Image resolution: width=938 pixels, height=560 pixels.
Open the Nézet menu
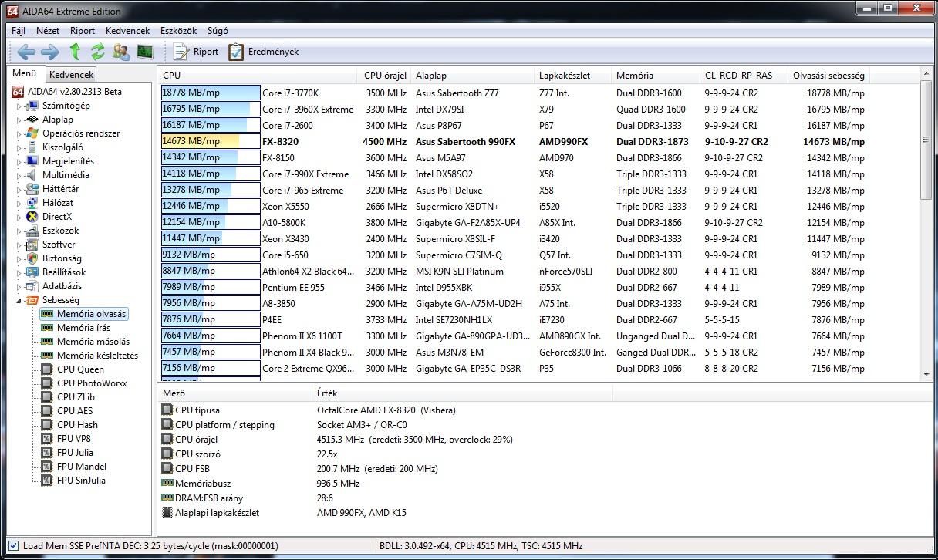(x=48, y=31)
